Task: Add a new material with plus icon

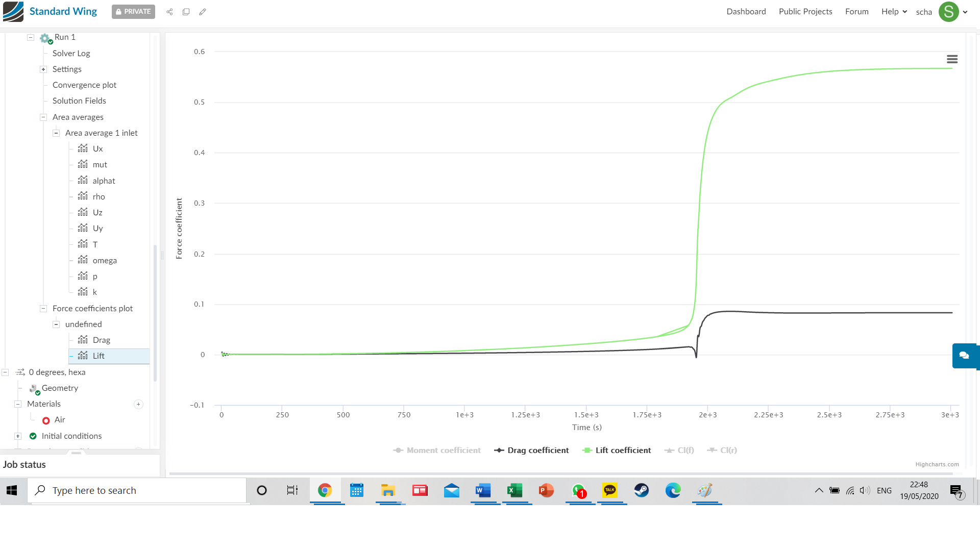Action: (138, 404)
